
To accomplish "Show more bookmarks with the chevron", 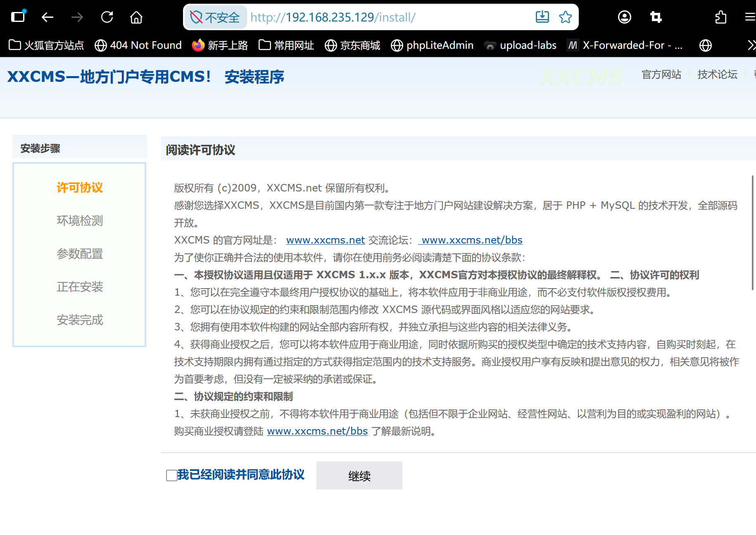I will tap(751, 45).
